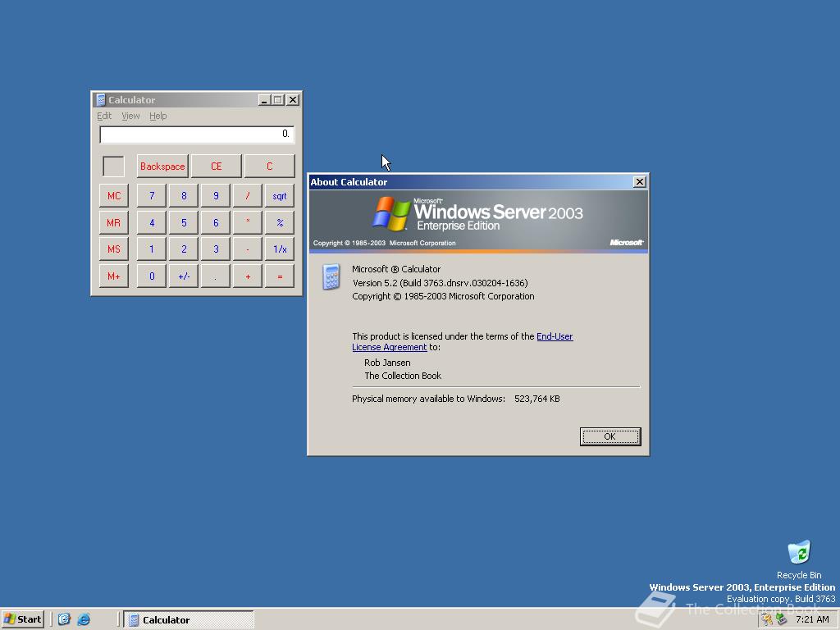Click the divide (/) key

point(248,195)
